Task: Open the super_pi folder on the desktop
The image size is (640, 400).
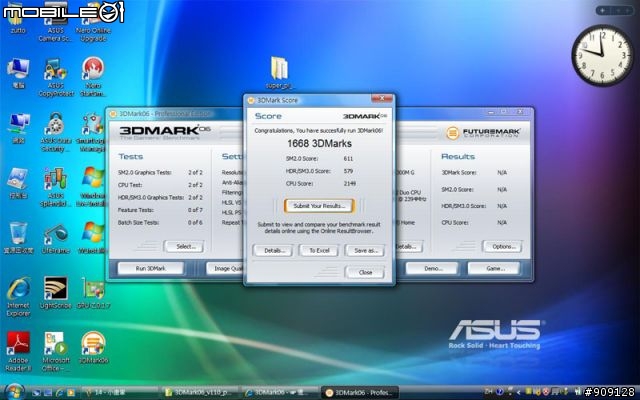Action: click(x=279, y=73)
